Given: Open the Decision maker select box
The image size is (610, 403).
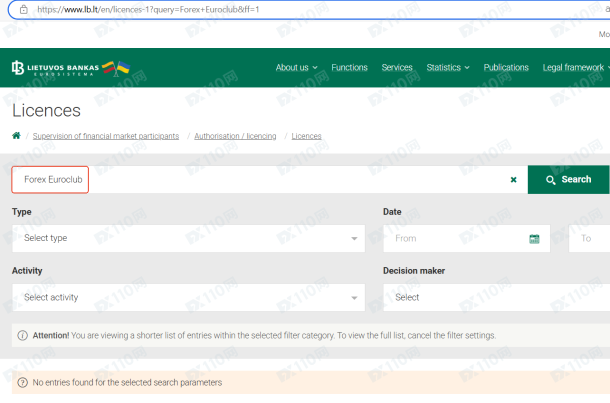Looking at the screenshot, I should 496,297.
